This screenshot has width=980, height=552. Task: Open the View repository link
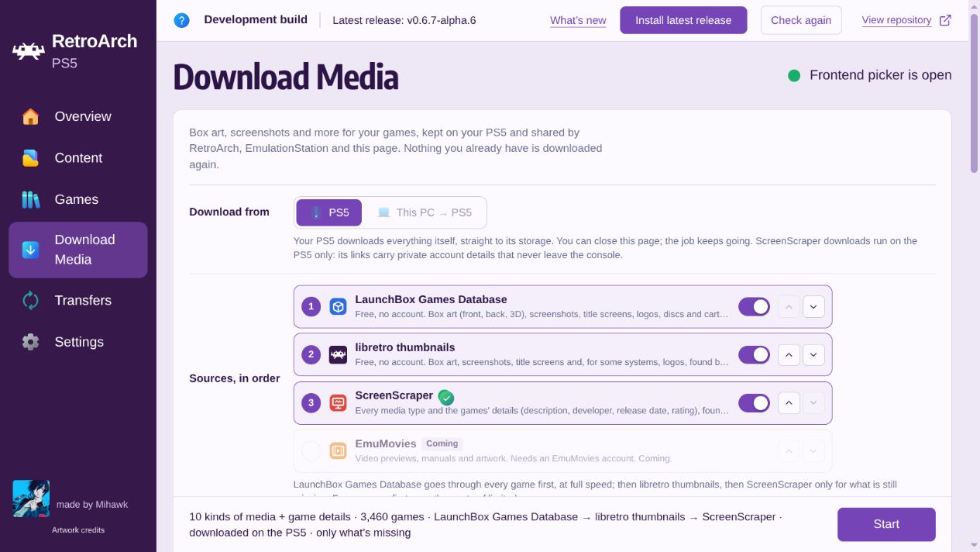[x=896, y=20]
